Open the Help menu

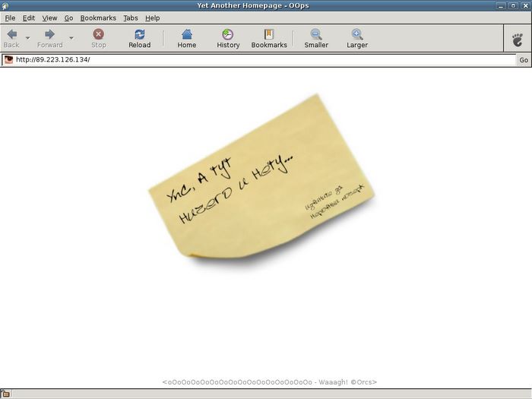click(x=152, y=17)
